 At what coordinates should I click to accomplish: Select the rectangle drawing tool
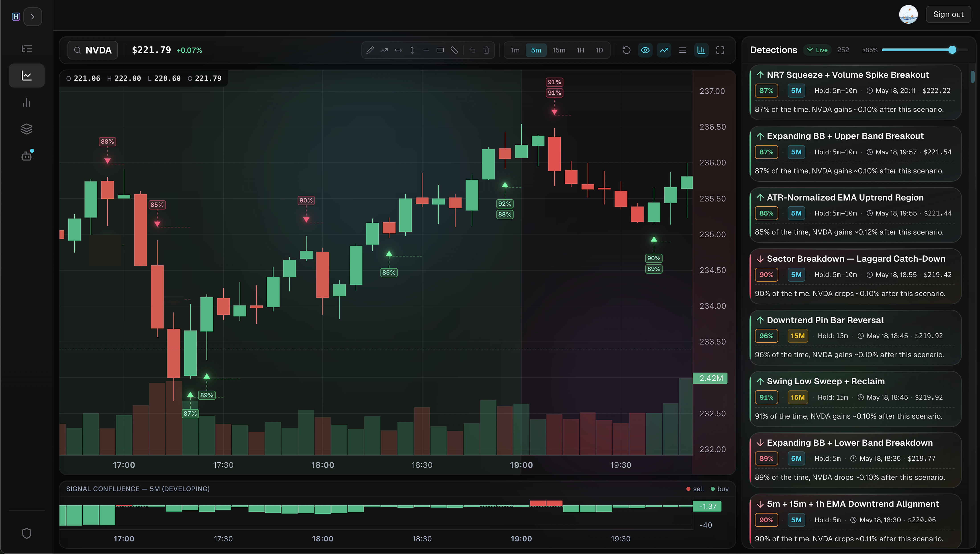(440, 50)
